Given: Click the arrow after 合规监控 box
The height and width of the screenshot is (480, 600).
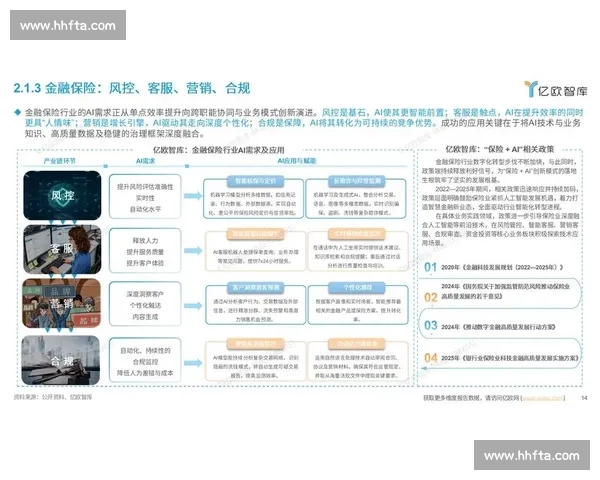Looking at the screenshot, I should [x=193, y=362].
